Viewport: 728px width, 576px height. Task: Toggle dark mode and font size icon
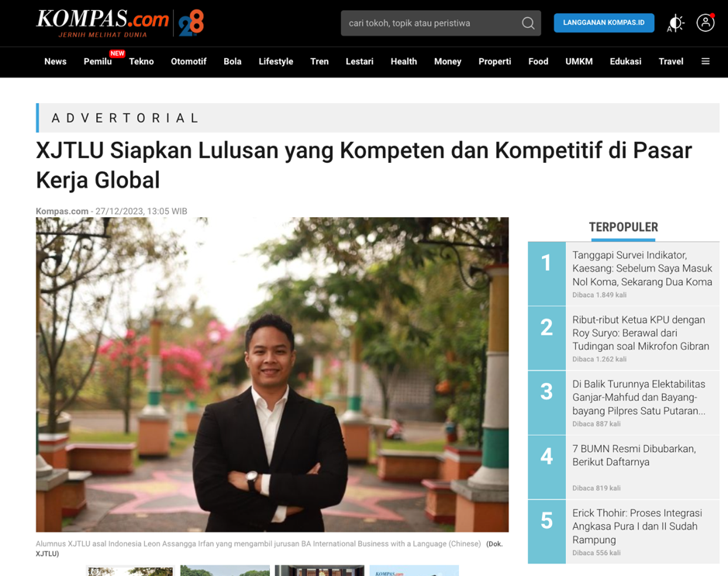(x=675, y=22)
